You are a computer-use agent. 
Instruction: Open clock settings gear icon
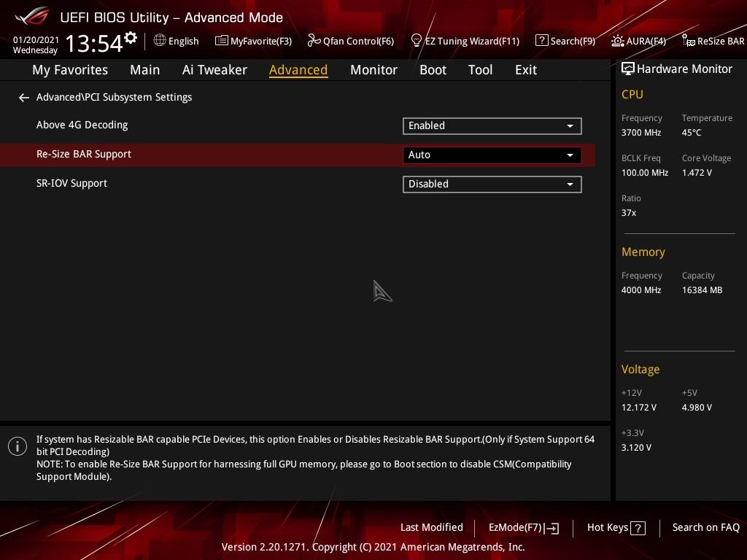(x=131, y=37)
